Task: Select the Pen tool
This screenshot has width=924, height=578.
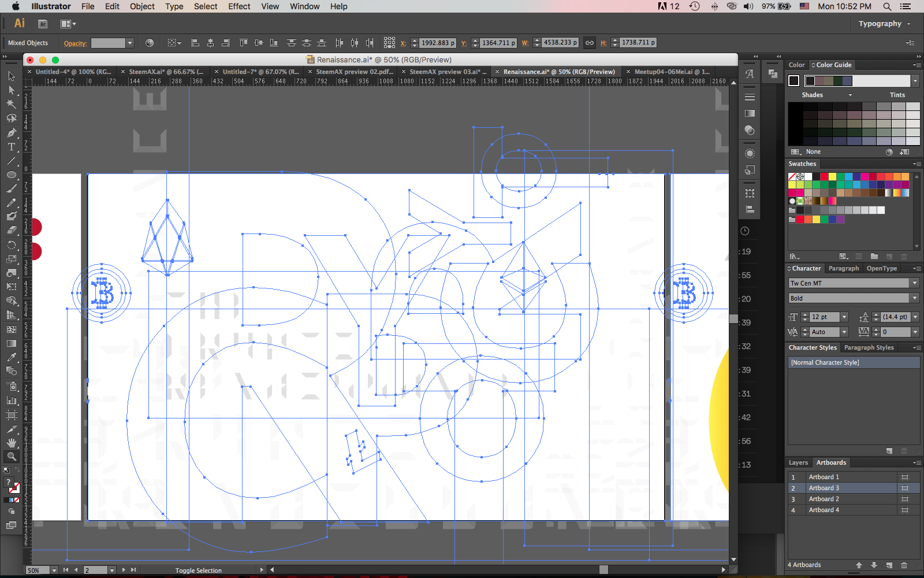Action: point(11,132)
